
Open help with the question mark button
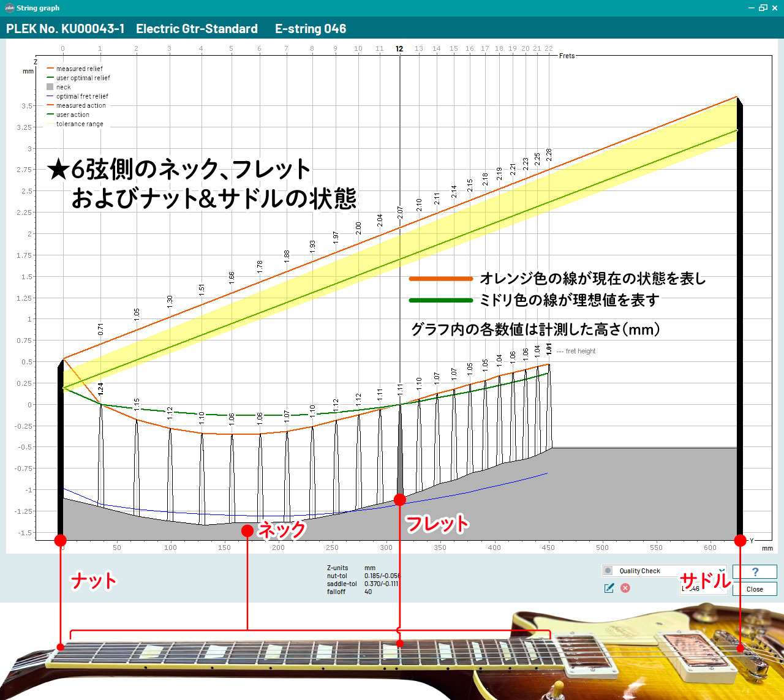click(755, 572)
